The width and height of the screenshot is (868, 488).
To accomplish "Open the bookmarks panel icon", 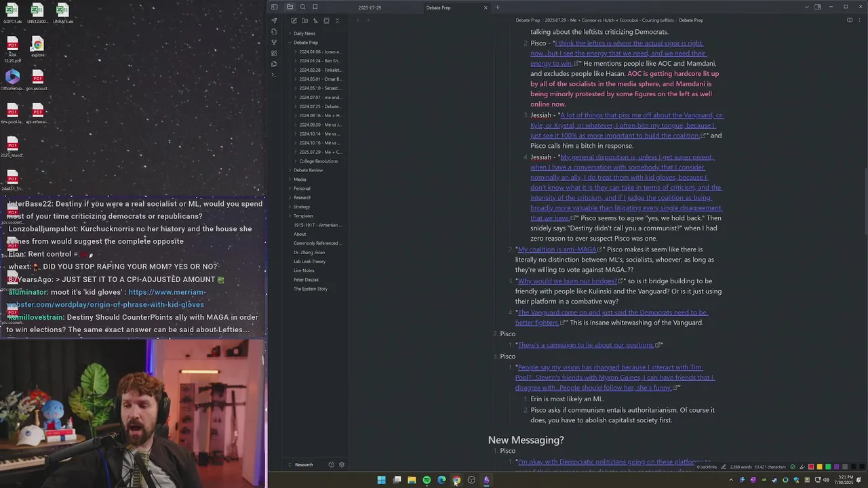I will tap(315, 7).
